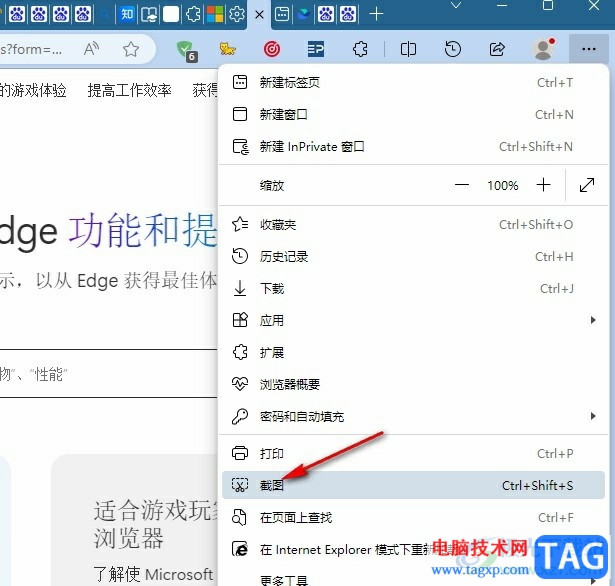The image size is (615, 586).
Task: Open the Extensions puzzle toolbar icon
Action: [x=360, y=49]
